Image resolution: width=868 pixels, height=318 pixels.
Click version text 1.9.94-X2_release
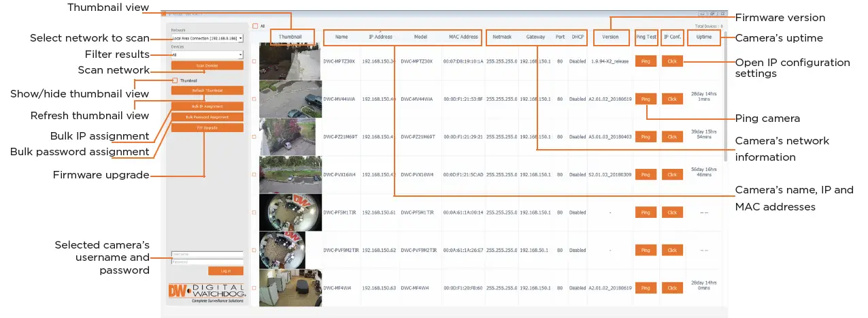(x=610, y=61)
